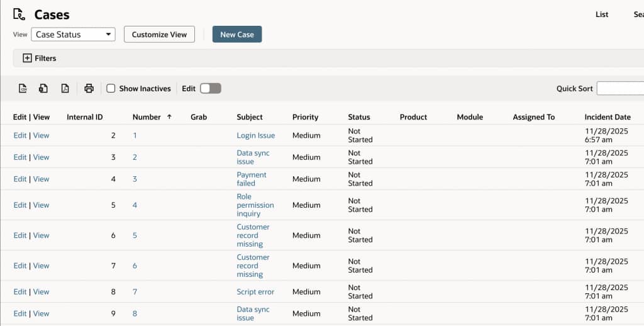Click the Number column sort arrow

(169, 116)
